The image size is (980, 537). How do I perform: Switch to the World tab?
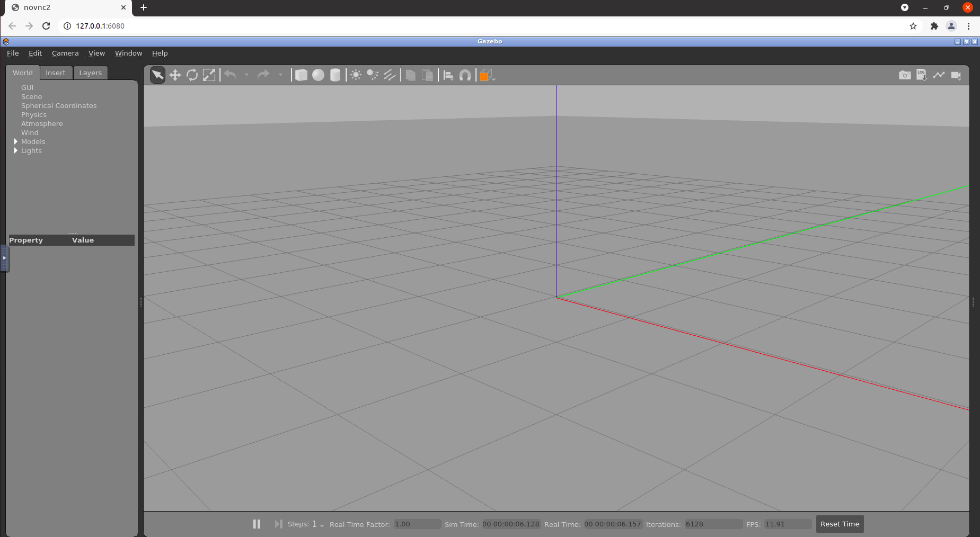tap(23, 73)
